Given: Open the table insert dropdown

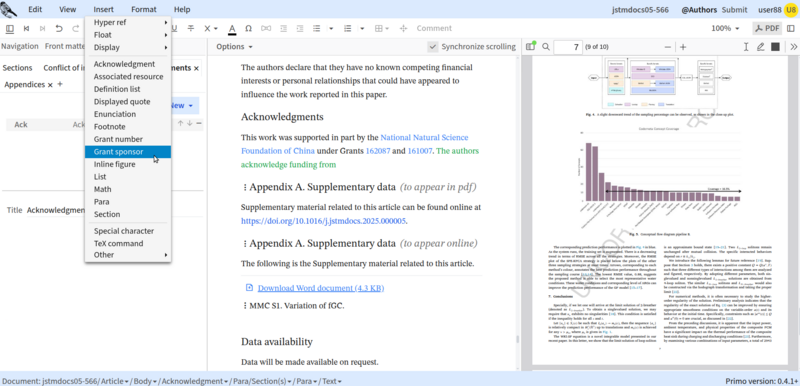Looking at the screenshot, I should (x=382, y=29).
